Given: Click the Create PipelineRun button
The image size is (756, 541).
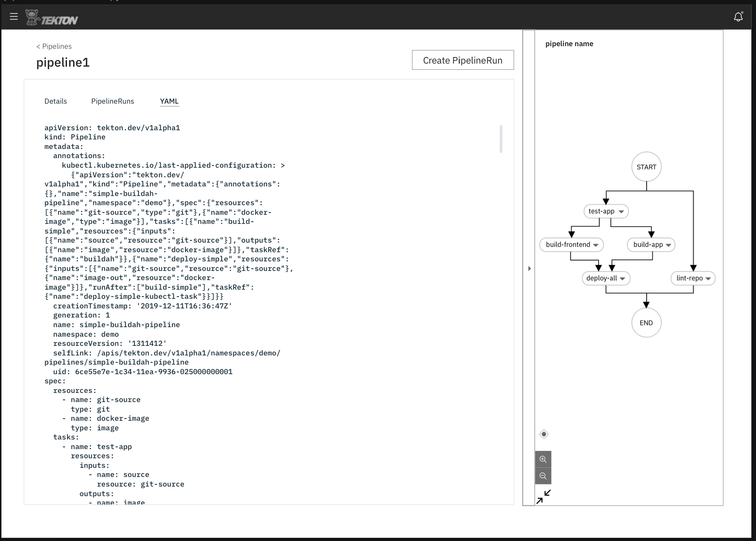Looking at the screenshot, I should click(462, 60).
